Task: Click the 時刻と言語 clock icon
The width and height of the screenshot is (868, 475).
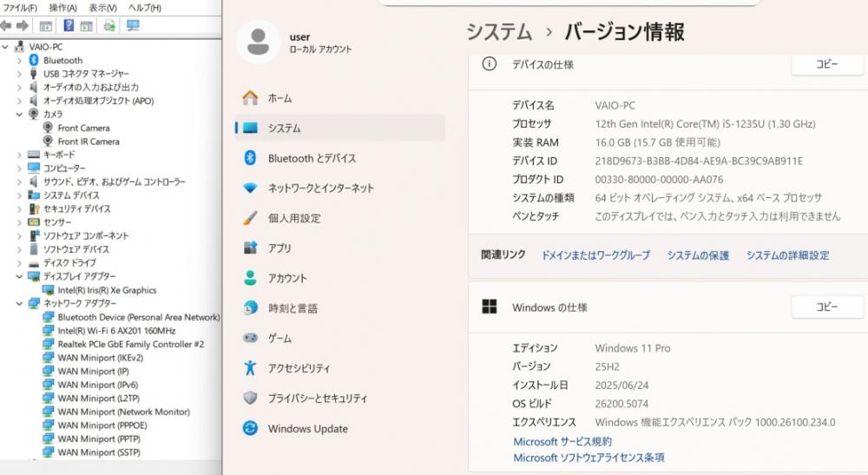Action: 250,307
